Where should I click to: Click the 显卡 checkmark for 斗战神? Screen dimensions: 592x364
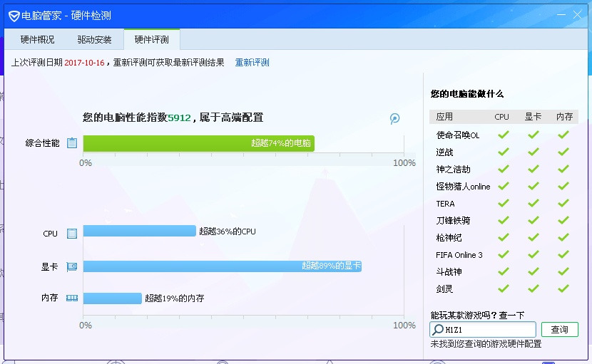click(533, 271)
